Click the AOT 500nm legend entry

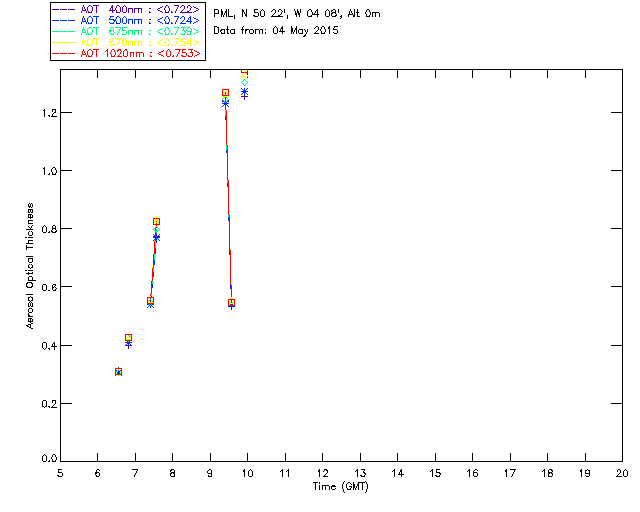tap(126, 20)
